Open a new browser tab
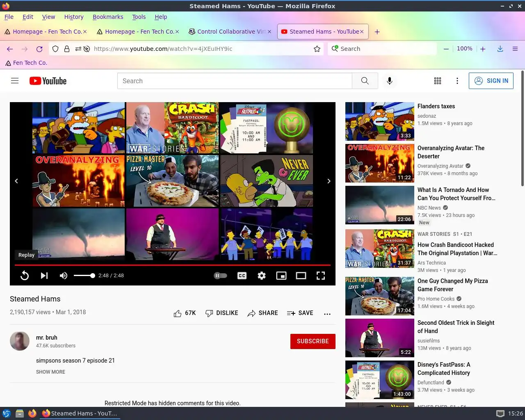Screen dimensions: 525x420 tap(377, 32)
